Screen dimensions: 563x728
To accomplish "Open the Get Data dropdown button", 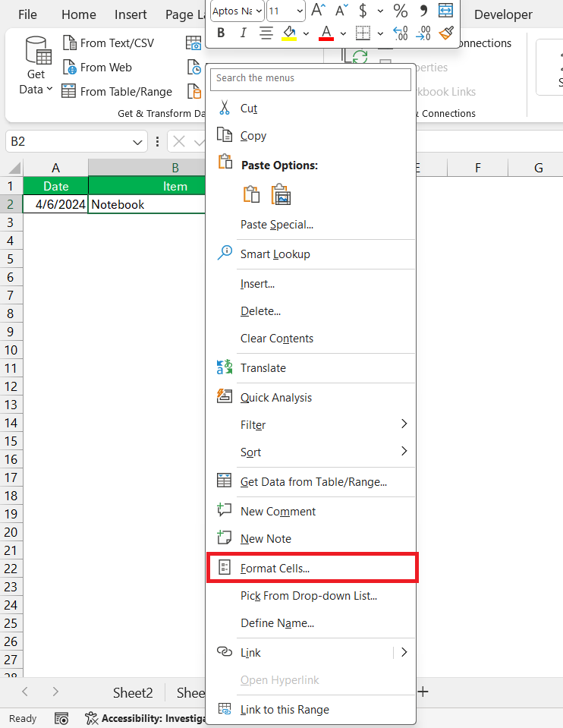I will (x=36, y=65).
